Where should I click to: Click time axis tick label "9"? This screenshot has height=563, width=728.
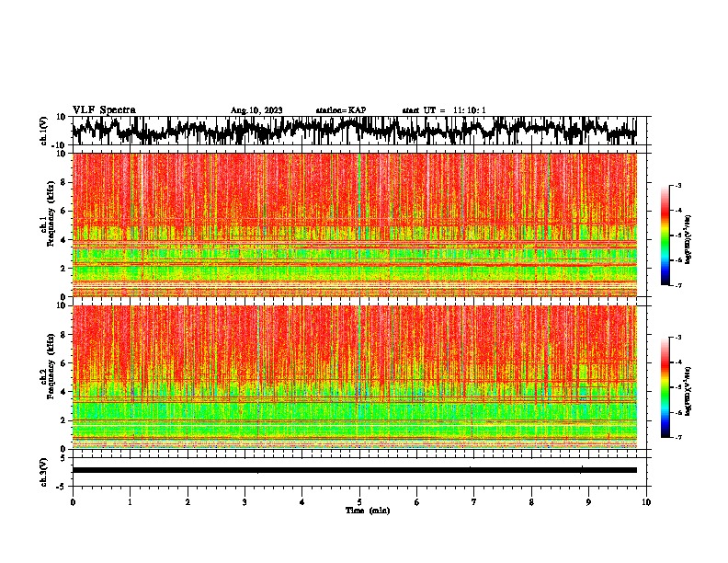(x=588, y=502)
